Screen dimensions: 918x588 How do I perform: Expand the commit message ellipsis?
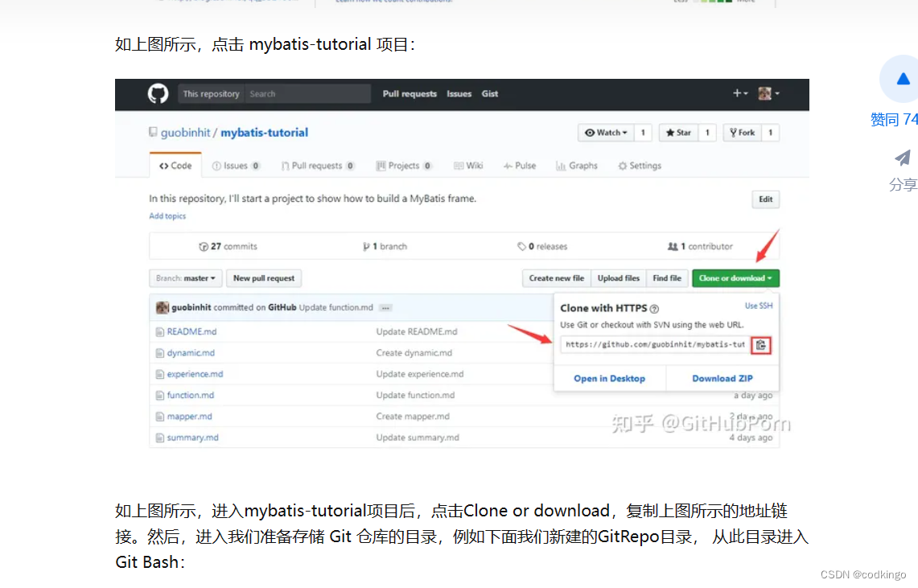(x=385, y=308)
